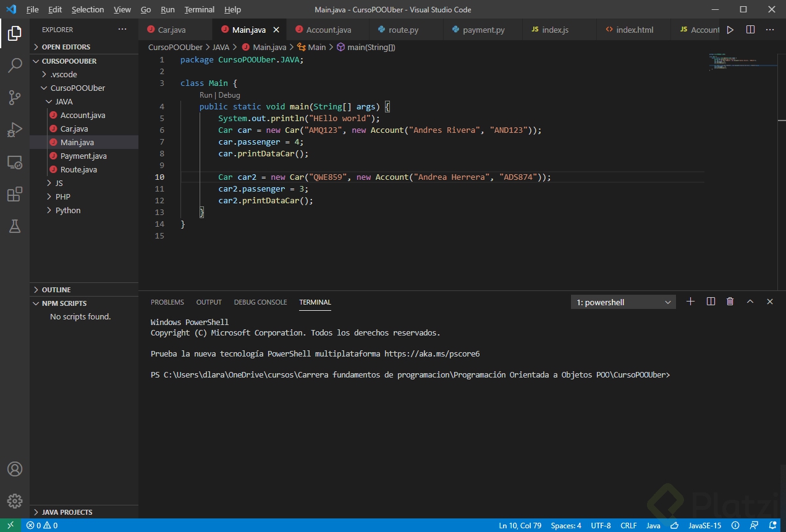Open the Terminal menu

[200, 9]
